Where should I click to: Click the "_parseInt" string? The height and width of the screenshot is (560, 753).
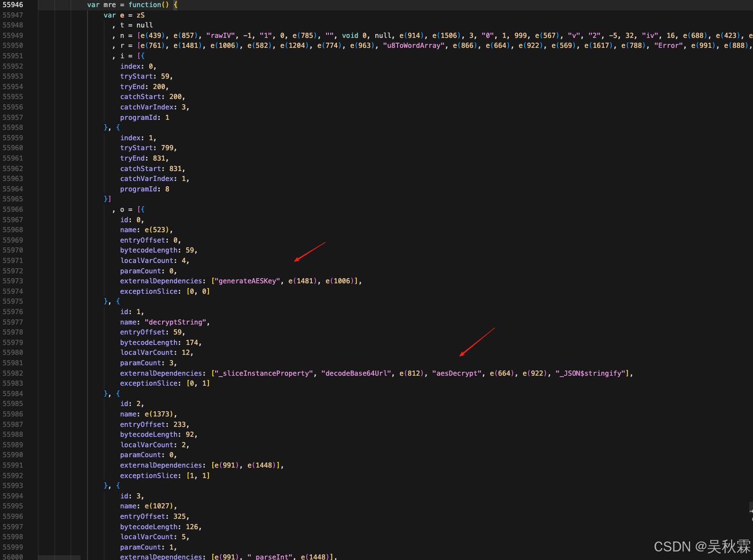pos(270,557)
